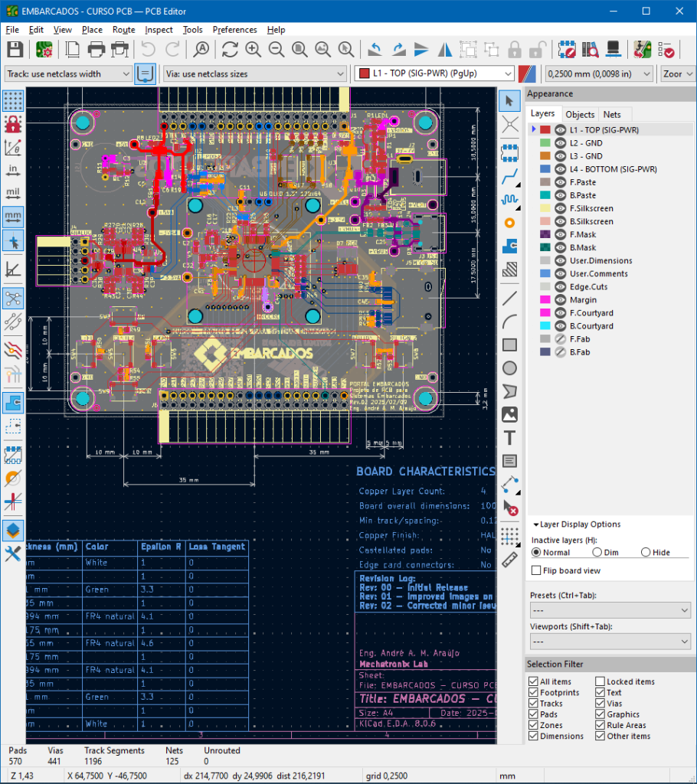Screen dimensions: 697x784
Task: Click the Plot icon
Action: 119,50
